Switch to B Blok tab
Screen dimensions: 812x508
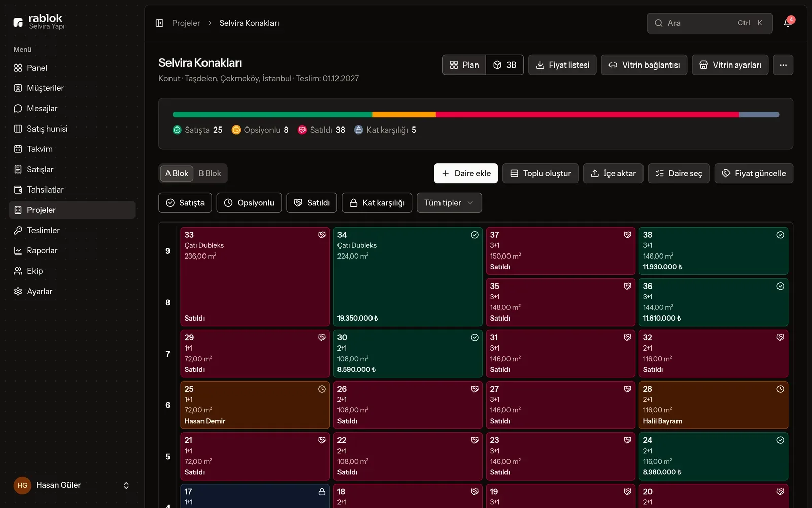pos(210,173)
